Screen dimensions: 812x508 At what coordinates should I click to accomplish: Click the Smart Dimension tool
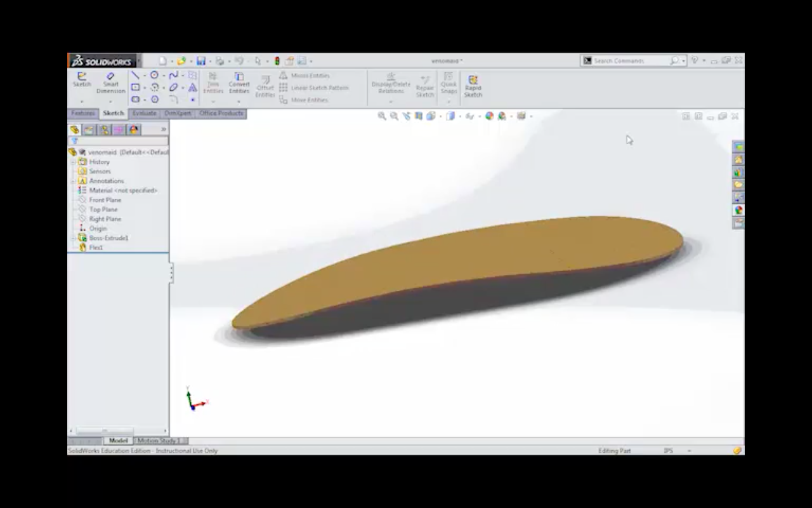110,83
